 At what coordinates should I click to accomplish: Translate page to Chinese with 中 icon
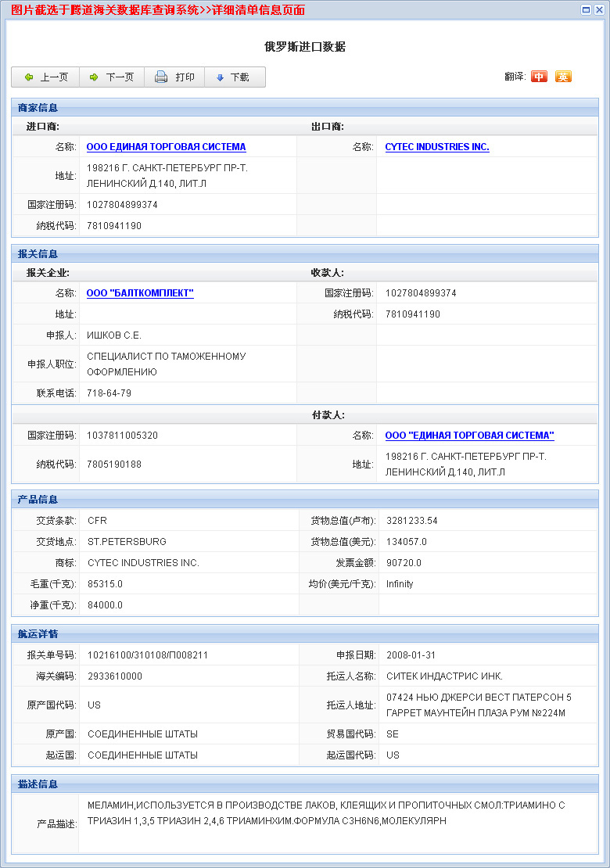pyautogui.click(x=539, y=77)
